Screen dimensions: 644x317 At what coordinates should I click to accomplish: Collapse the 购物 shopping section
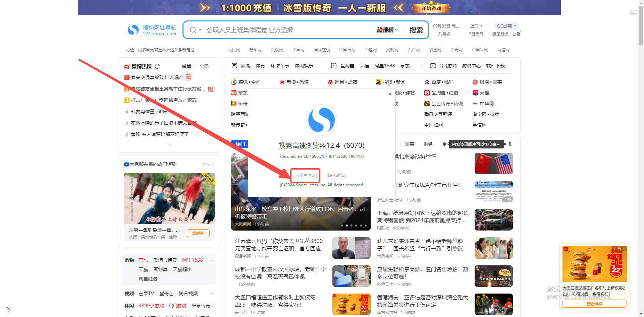click(212, 260)
